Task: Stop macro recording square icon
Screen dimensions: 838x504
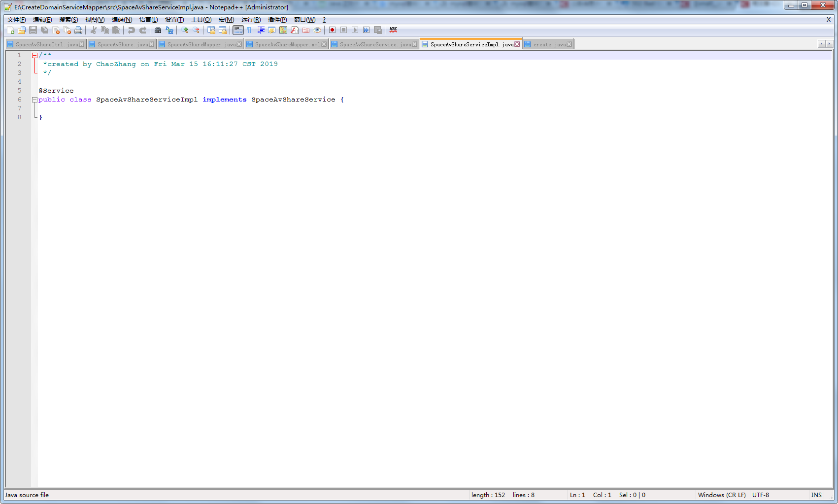Action: coord(344,30)
